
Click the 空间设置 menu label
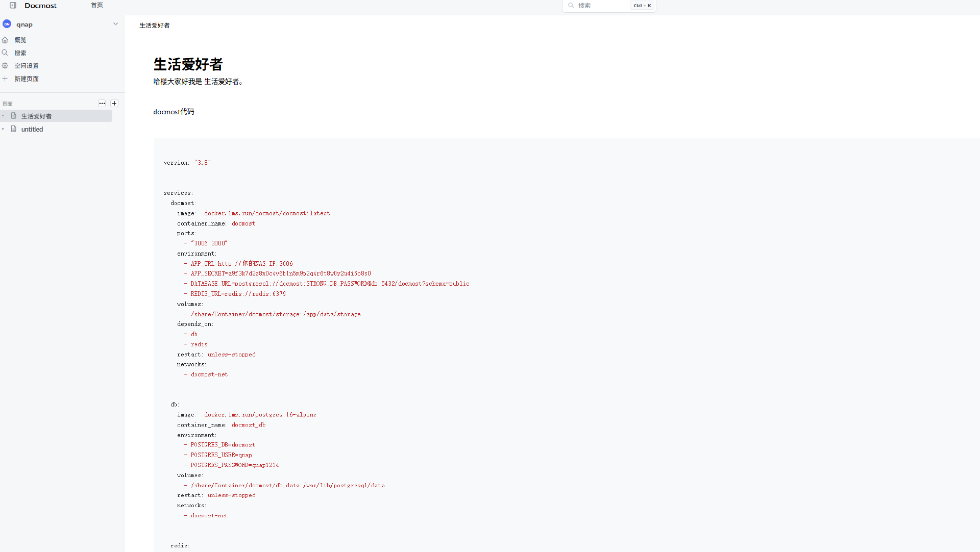pos(27,66)
